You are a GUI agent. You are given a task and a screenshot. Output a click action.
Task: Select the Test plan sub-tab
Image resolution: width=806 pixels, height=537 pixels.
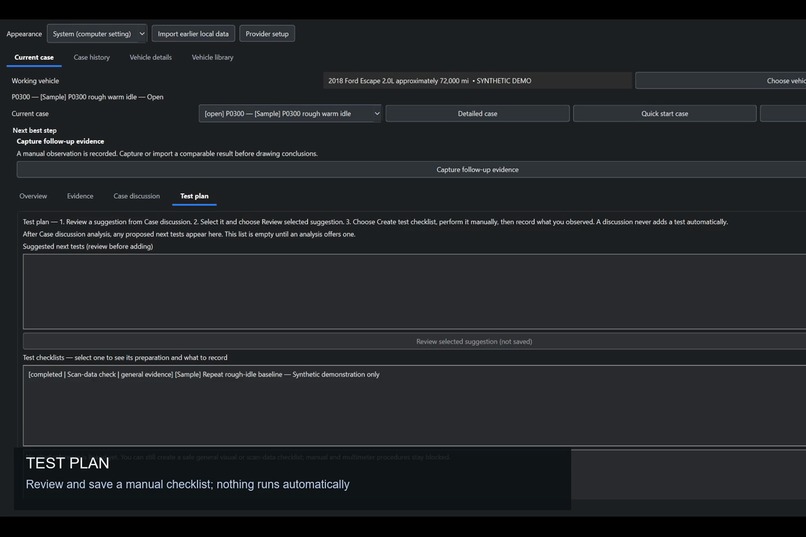tap(194, 196)
